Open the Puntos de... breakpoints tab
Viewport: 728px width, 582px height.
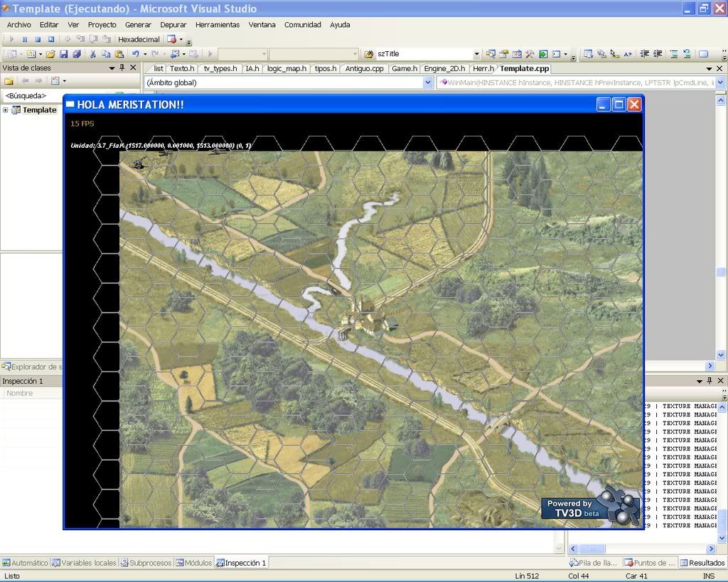tap(650, 563)
